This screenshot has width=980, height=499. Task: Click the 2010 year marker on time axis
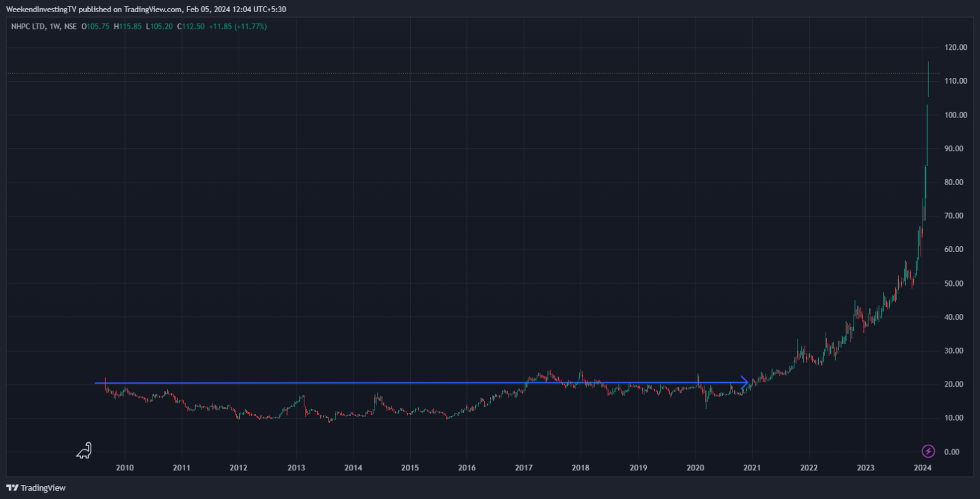125,468
